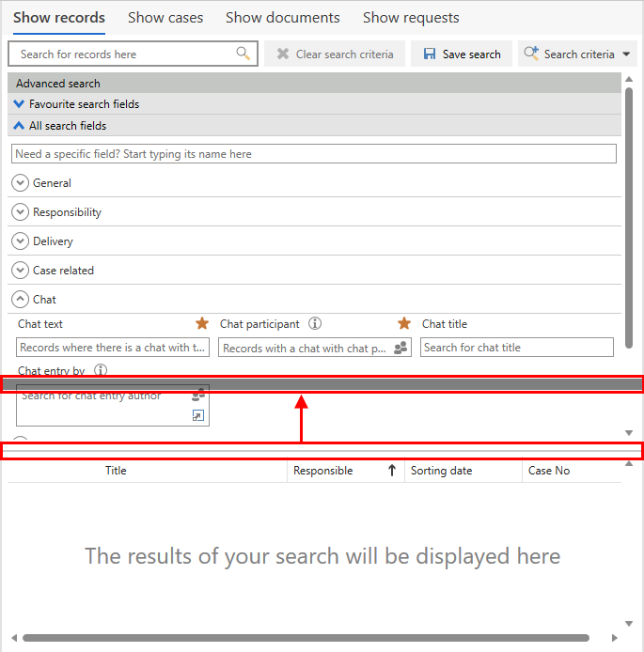Click the people icon in the Chat participant field
The image size is (644, 652).
tap(401, 348)
